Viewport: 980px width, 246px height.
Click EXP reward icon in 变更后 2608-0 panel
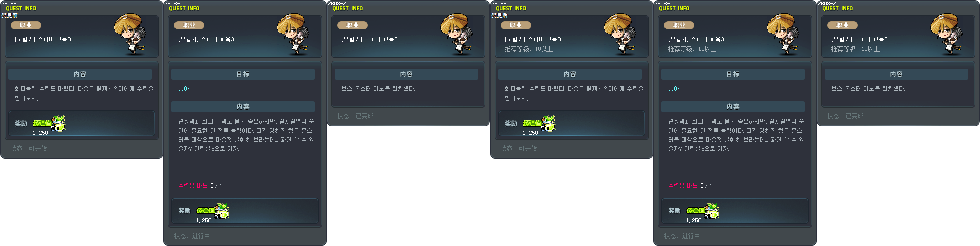tap(548, 123)
